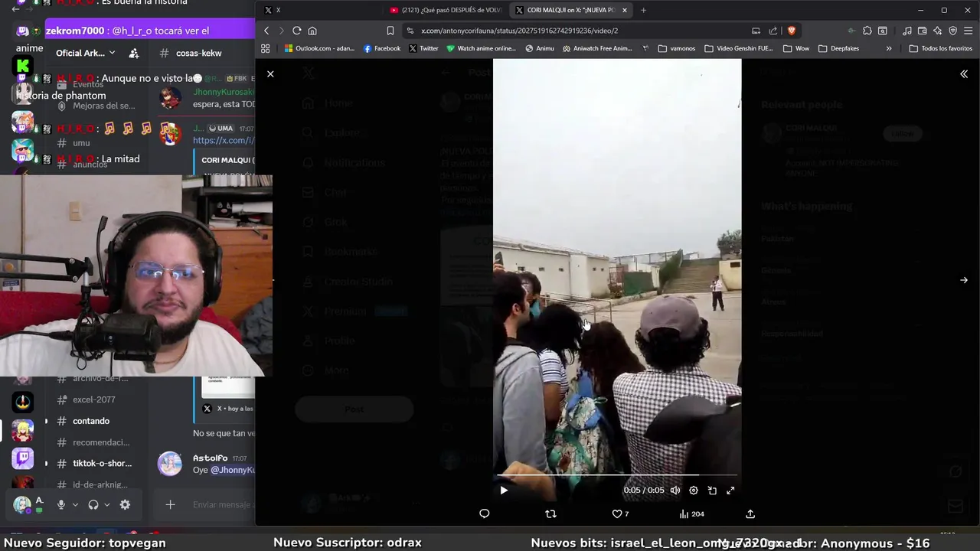
Task: Open the rocket server icon in Discord
Action: (x=23, y=402)
